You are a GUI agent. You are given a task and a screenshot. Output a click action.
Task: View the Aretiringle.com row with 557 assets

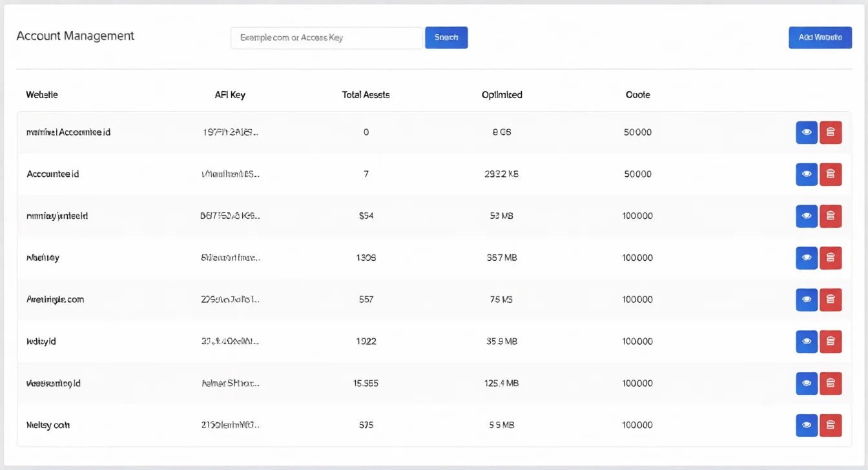point(806,300)
